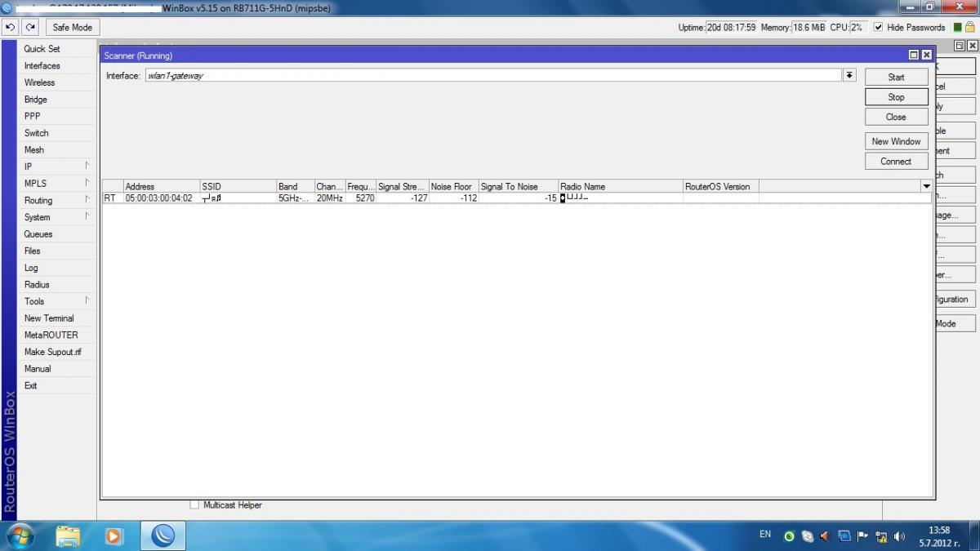980x551 pixels.
Task: Select New Terminal in the sidebar
Action: tap(49, 318)
